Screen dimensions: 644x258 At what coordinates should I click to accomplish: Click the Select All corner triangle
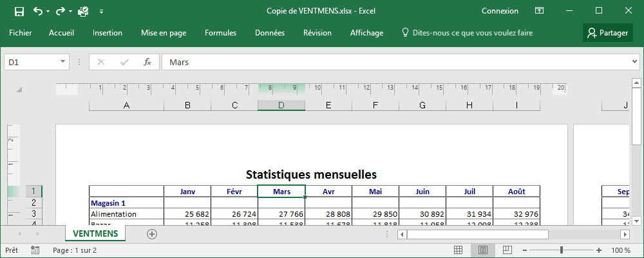tap(19, 90)
